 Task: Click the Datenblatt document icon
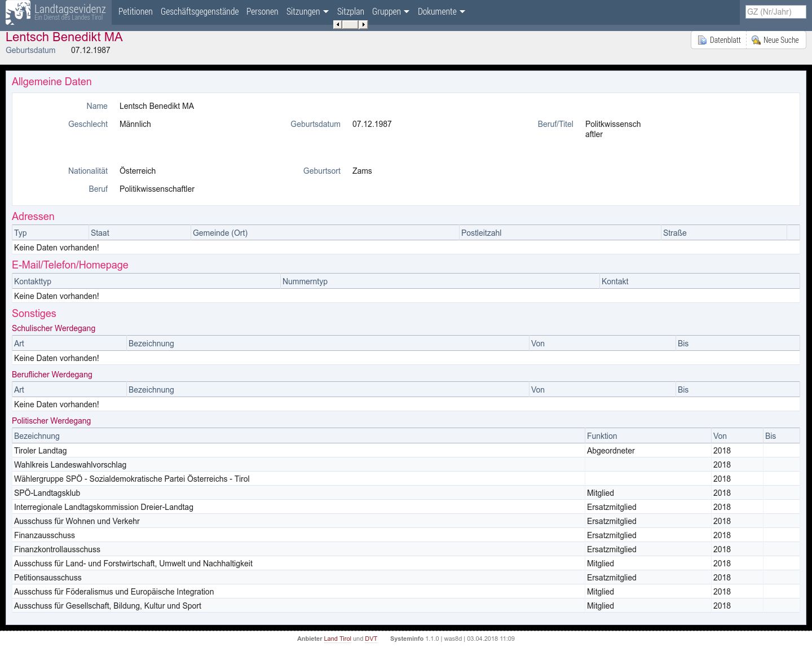702,40
